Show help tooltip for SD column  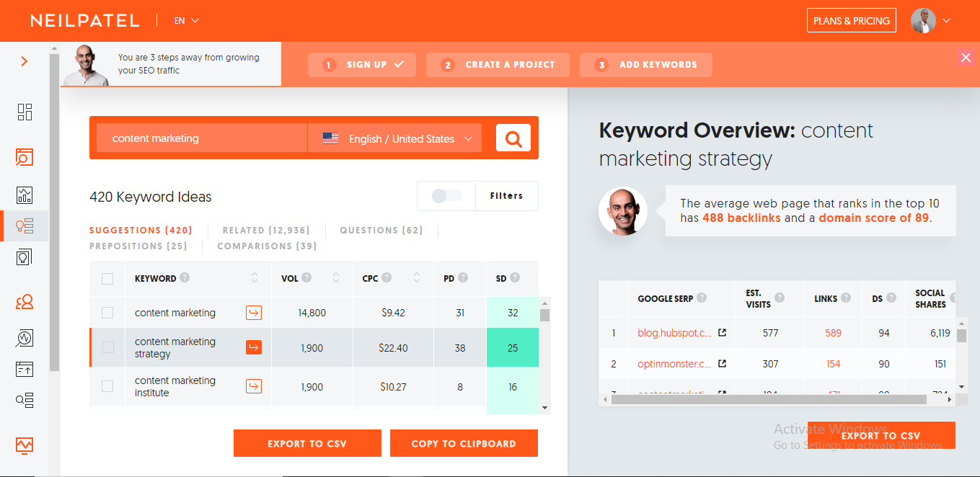(515, 278)
